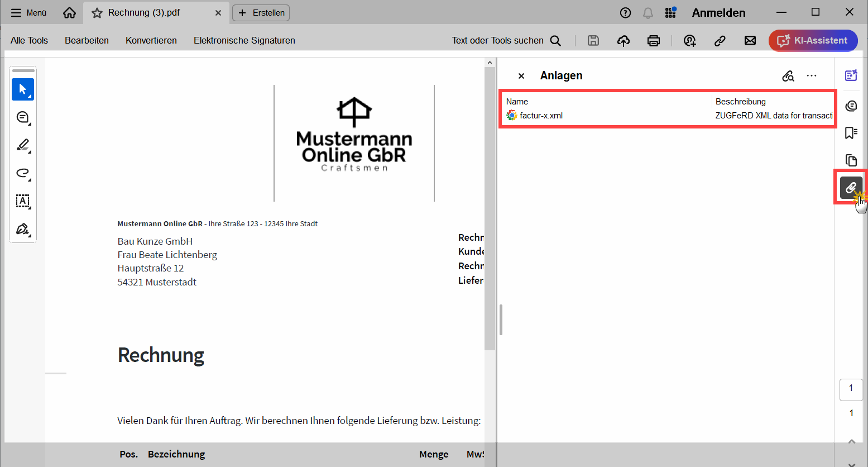868x467 pixels.
Task: Click the Hauptstraße 12 text
Action: [x=151, y=268]
